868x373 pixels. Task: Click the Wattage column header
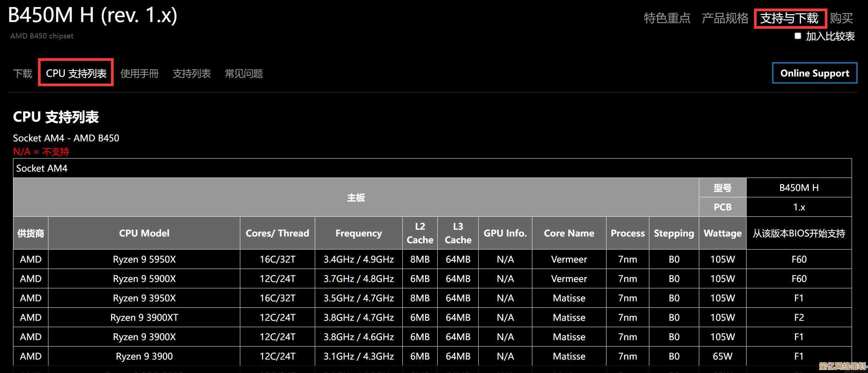click(x=722, y=233)
